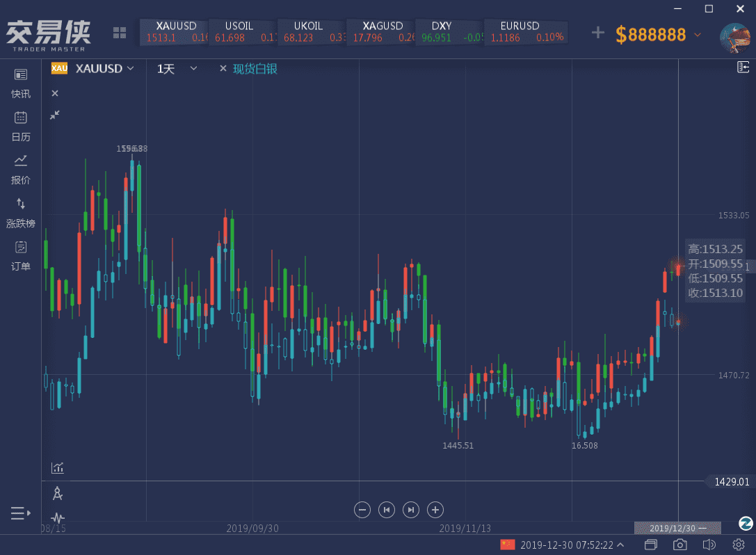Toggle sound with the speaker icon

(x=709, y=545)
